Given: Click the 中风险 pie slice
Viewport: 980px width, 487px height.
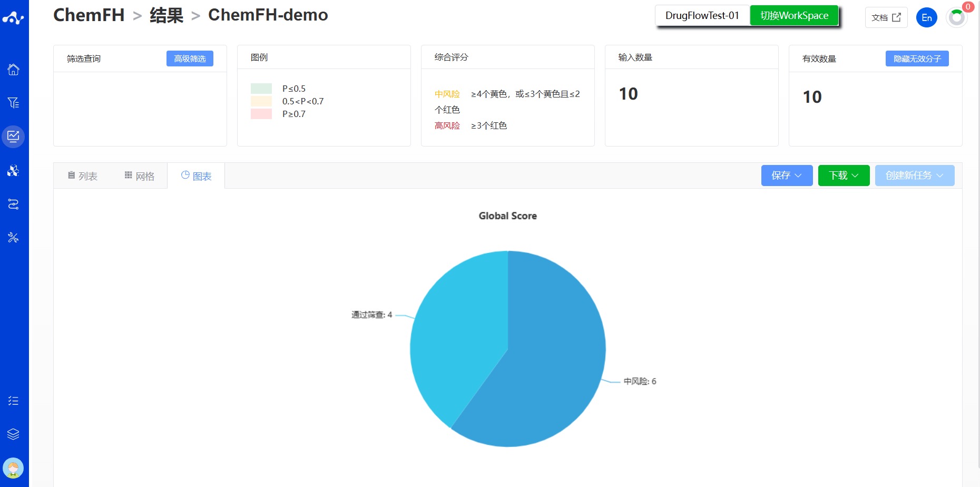Looking at the screenshot, I should pos(553,358).
